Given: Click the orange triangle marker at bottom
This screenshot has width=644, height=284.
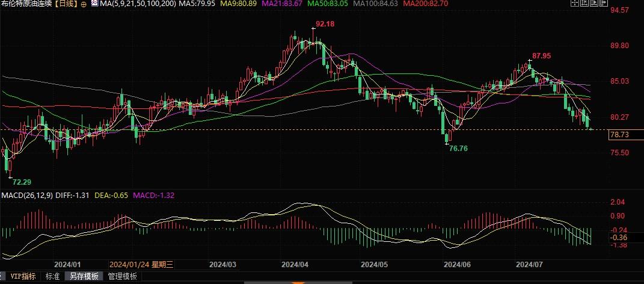Looking at the screenshot, I should pos(298,282).
